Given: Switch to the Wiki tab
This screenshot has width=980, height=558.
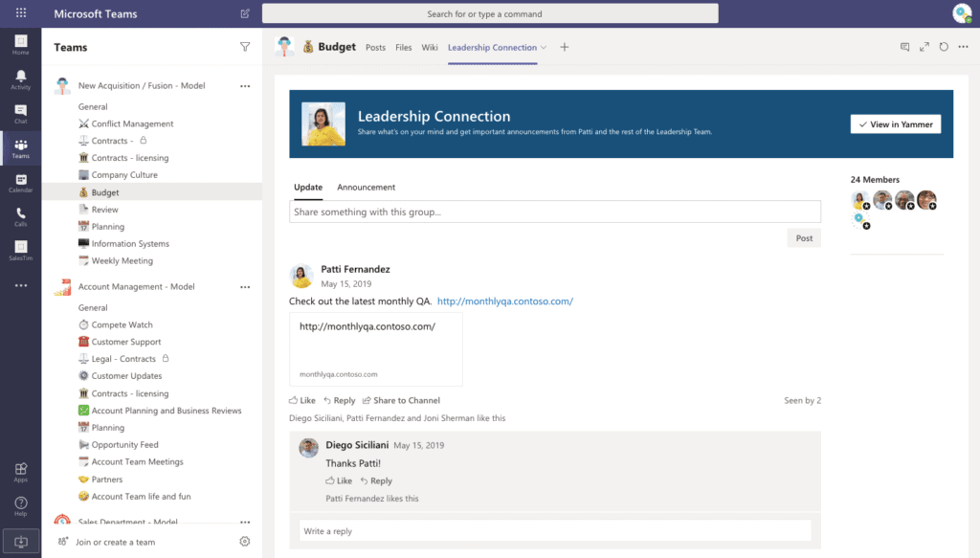Looking at the screenshot, I should 430,48.
